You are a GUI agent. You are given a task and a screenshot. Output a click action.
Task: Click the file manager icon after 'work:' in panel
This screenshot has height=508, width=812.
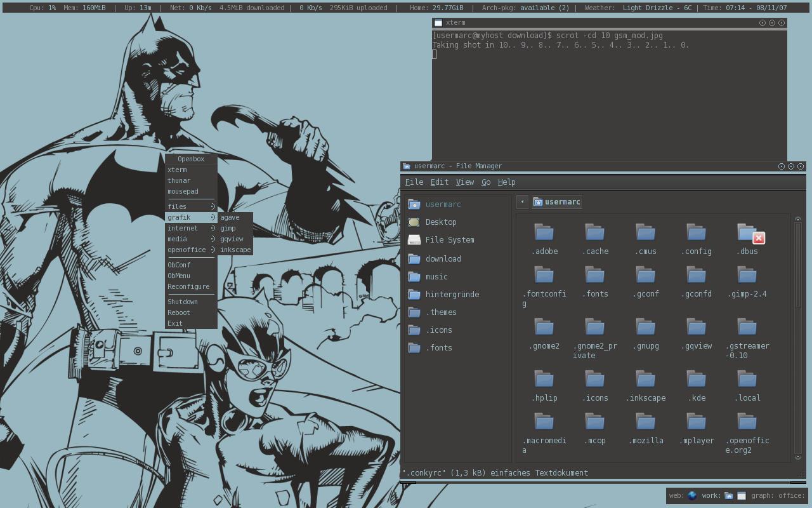coord(729,496)
